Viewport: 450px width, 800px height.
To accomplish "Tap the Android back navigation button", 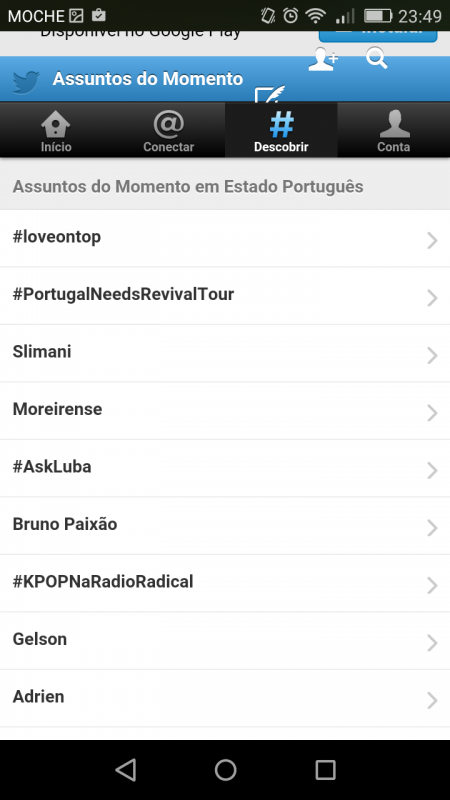I will tap(126, 769).
